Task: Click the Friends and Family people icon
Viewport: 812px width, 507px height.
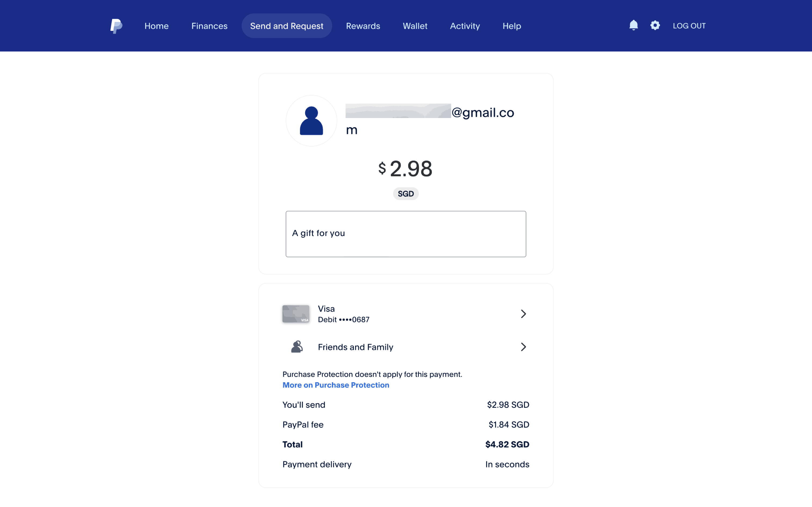Action: tap(297, 347)
